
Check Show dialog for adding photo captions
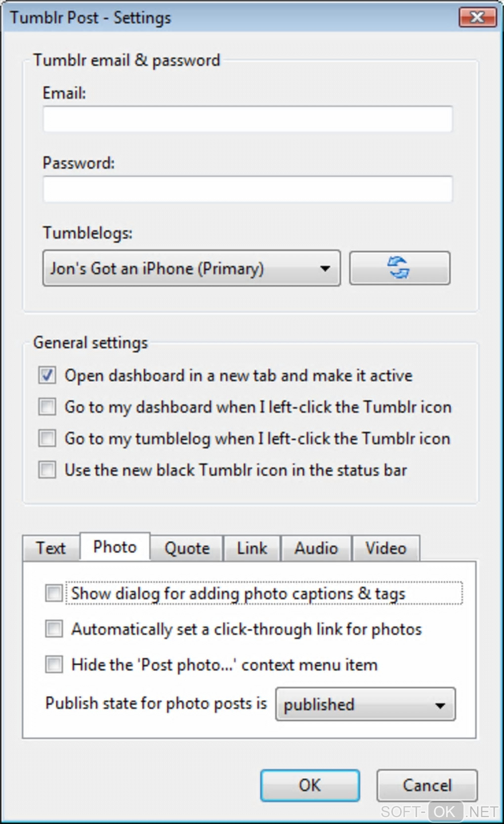point(54,593)
